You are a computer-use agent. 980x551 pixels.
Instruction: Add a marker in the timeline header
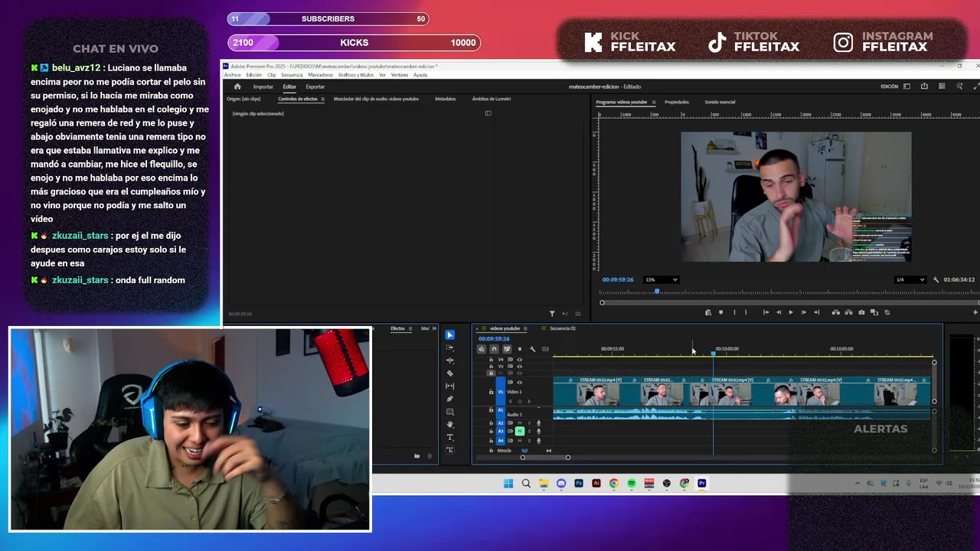click(519, 349)
